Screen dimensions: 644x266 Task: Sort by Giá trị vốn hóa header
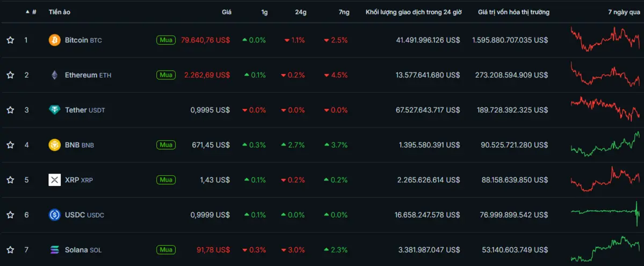514,12
